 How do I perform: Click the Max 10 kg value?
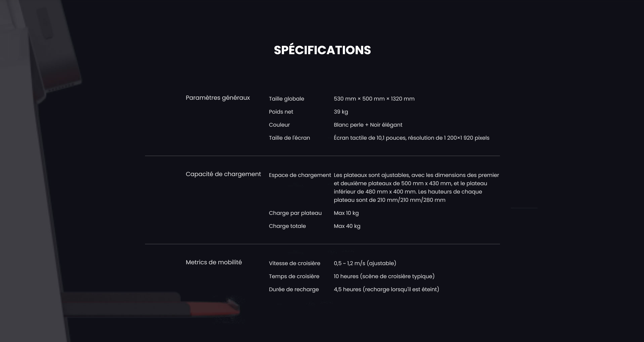tap(346, 213)
